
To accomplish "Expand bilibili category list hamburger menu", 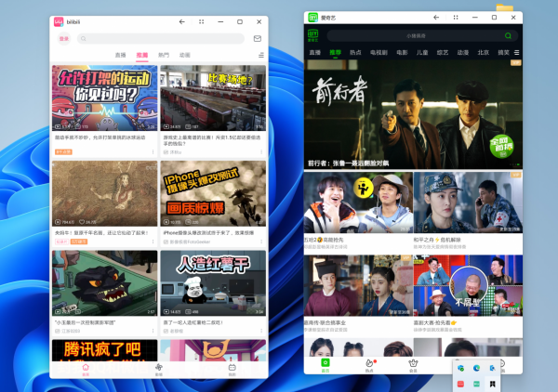I will click(x=260, y=56).
